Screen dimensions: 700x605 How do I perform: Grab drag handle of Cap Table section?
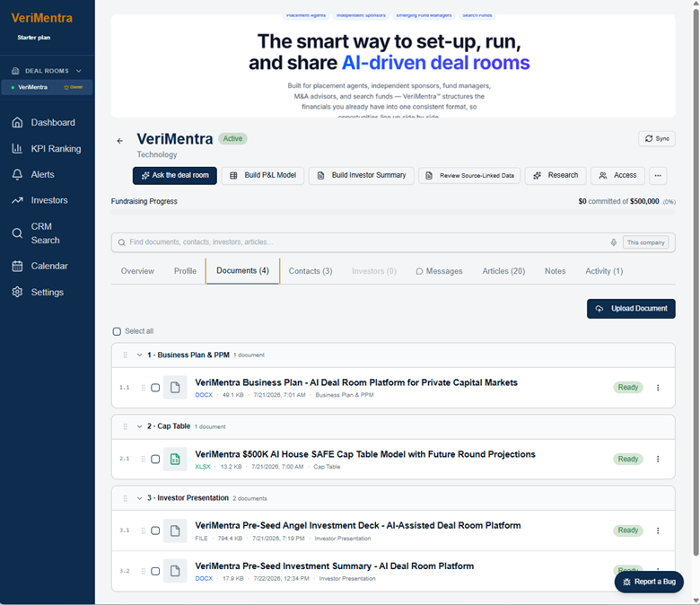pos(125,426)
